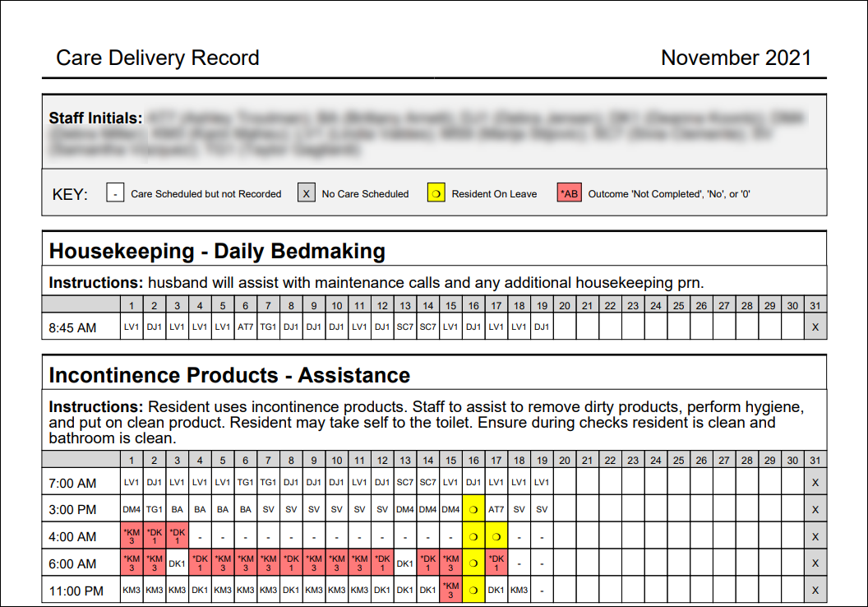Click the yellow on-leave cell in the 6:00 AM row

(473, 563)
